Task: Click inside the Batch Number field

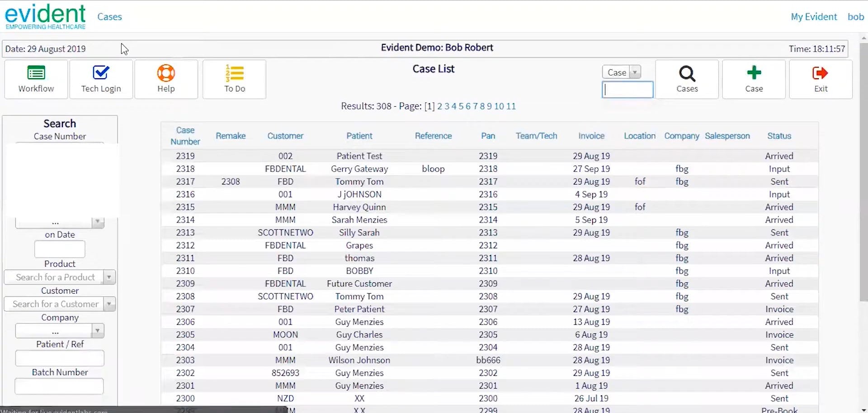Action: tap(59, 386)
